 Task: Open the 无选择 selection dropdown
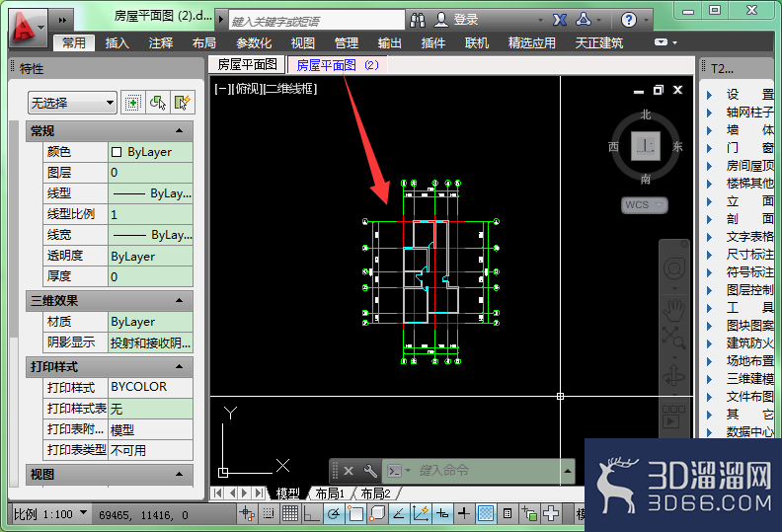click(x=72, y=103)
